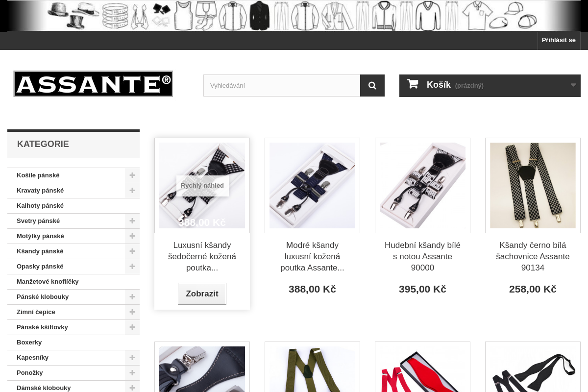Open Manžetové knoflíčky category
This screenshot has width=588, height=392.
point(48,282)
